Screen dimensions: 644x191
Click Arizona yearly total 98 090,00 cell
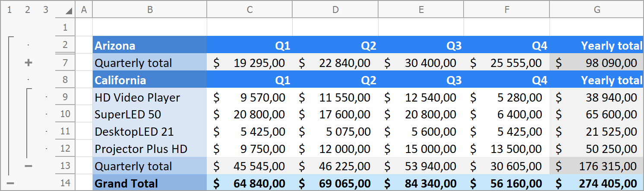click(597, 63)
